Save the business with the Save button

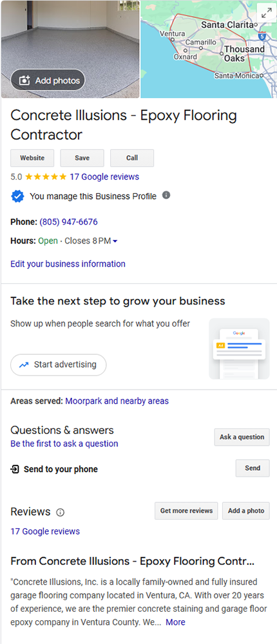click(x=82, y=158)
